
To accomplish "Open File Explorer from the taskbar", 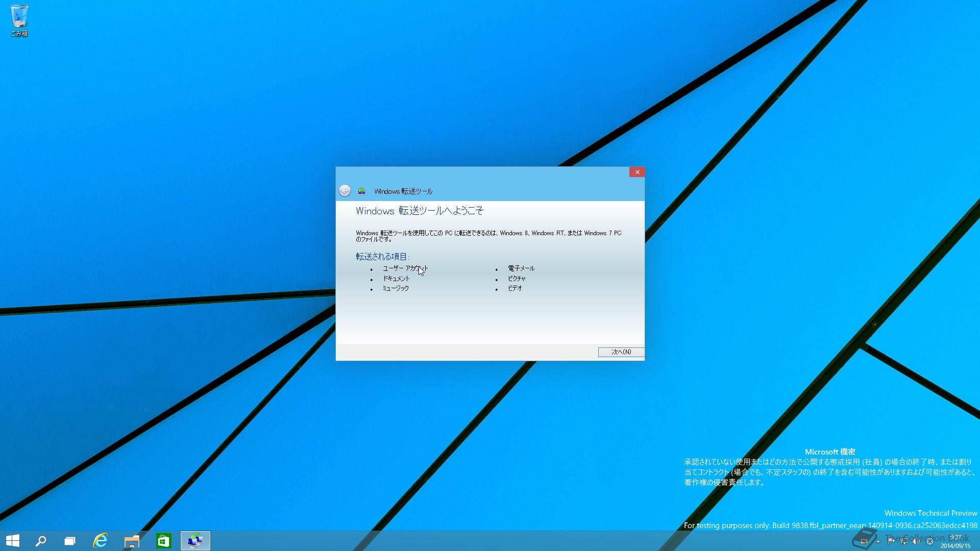I will click(x=132, y=541).
